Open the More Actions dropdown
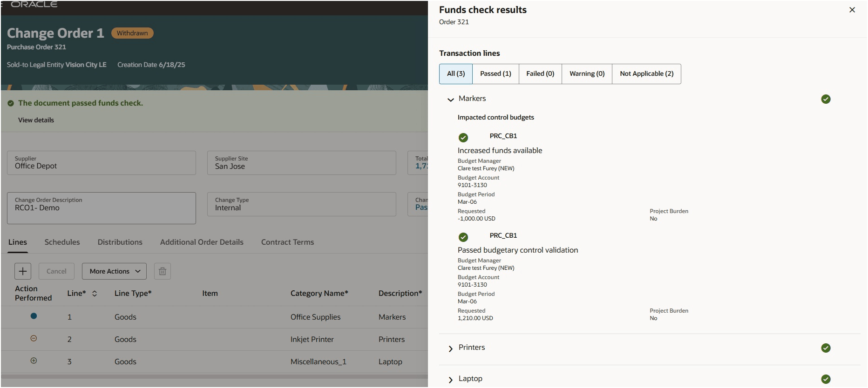 point(114,271)
